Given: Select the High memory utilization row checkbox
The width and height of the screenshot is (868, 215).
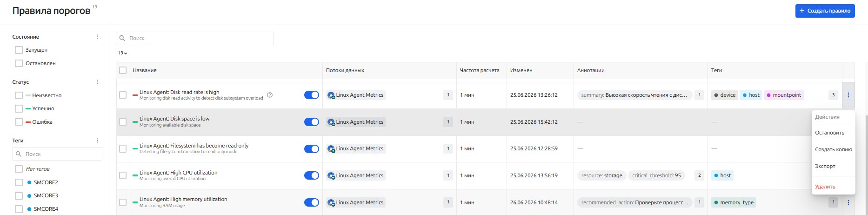Looking at the screenshot, I should coord(123,202).
